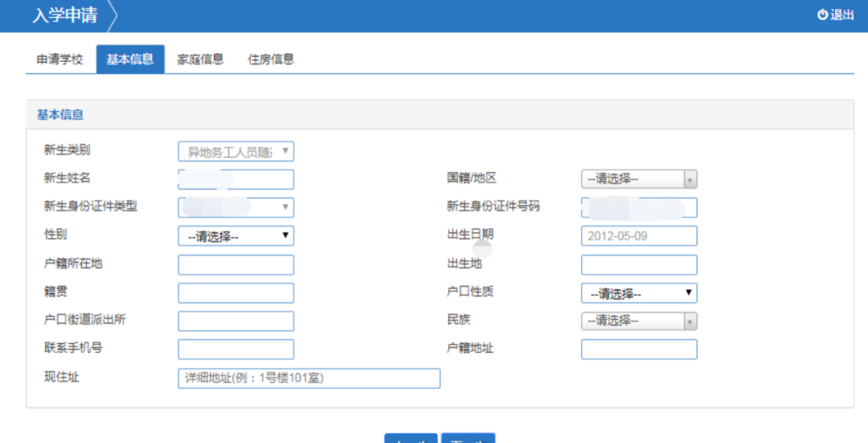Open the 新生类别 dropdown

235,151
